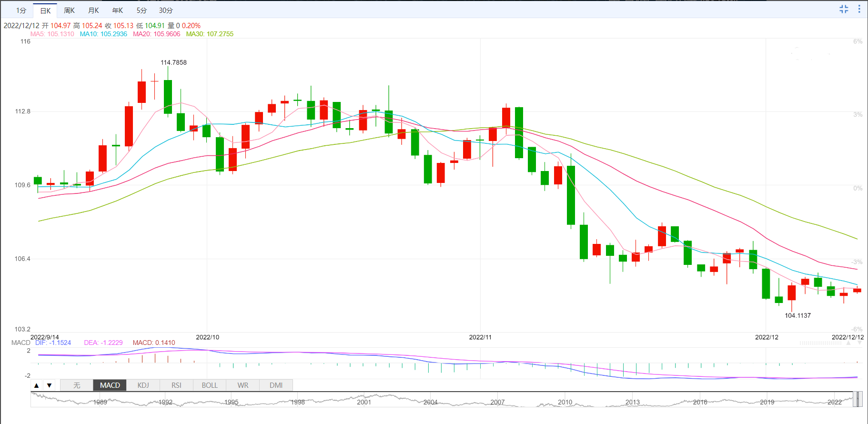
Task: Click the MA30: 107.2755 legend label
Action: click(210, 34)
